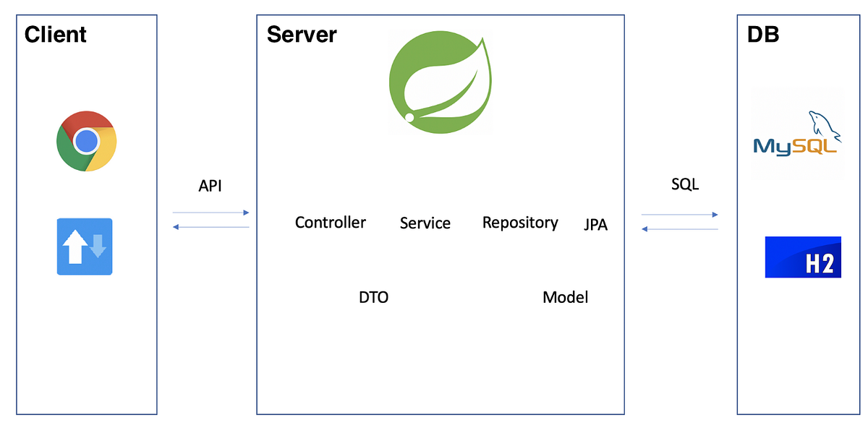Click the DTO component
868x428 pixels.
pos(374,296)
